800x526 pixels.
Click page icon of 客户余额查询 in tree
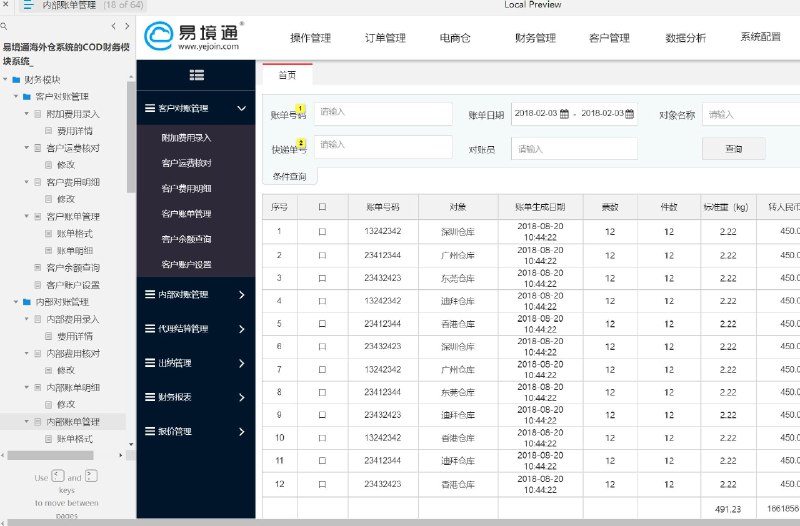pyautogui.click(x=38, y=267)
